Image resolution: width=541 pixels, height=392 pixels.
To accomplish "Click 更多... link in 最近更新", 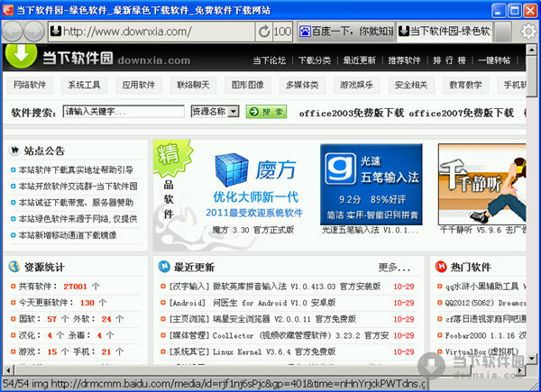I will click(394, 268).
